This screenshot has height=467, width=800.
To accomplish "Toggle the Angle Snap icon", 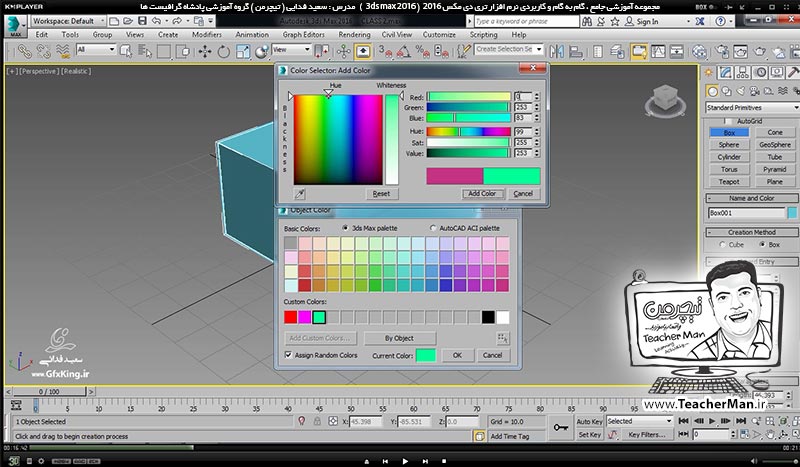I will [x=403, y=51].
